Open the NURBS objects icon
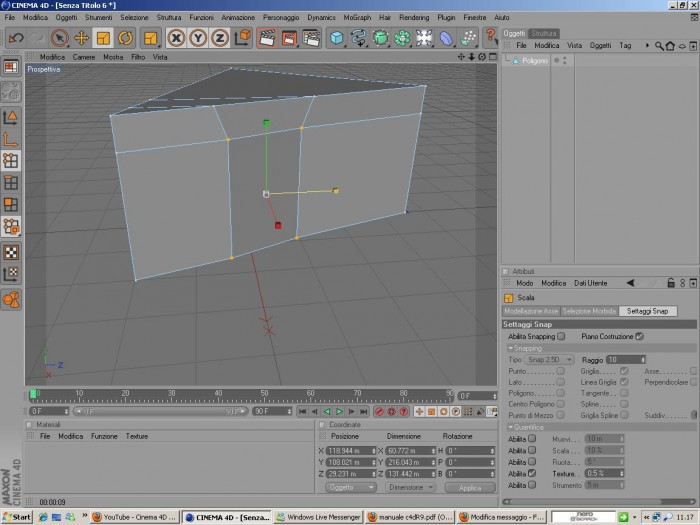The width and height of the screenshot is (700, 525). tap(380, 38)
